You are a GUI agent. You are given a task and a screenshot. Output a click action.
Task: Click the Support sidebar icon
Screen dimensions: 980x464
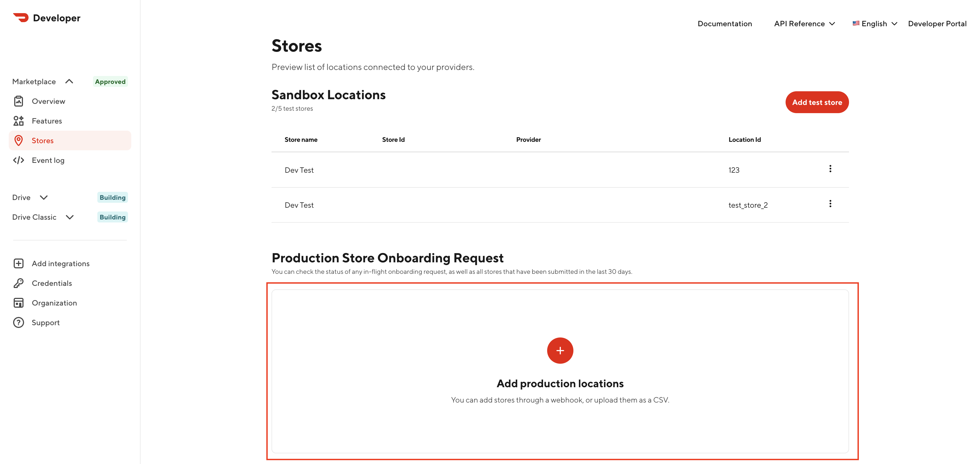click(x=19, y=322)
